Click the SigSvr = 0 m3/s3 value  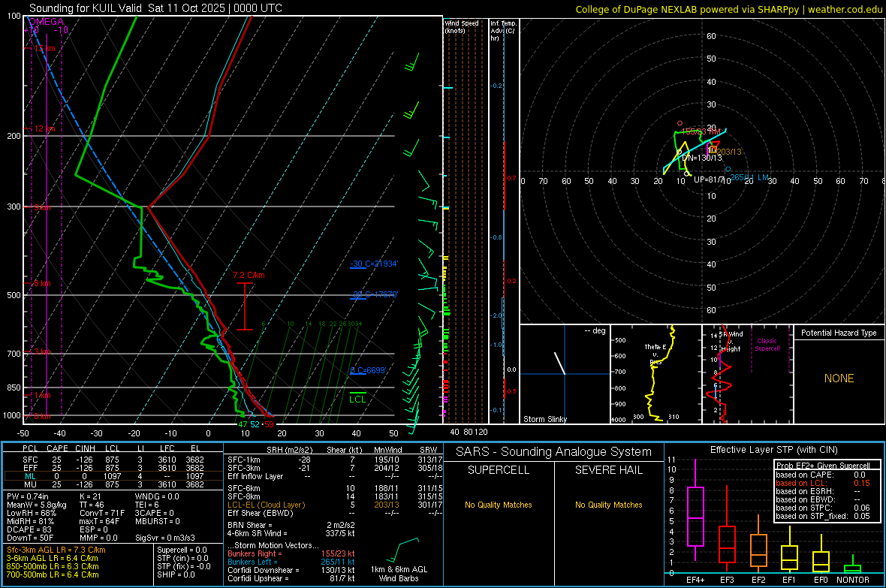tap(165, 538)
